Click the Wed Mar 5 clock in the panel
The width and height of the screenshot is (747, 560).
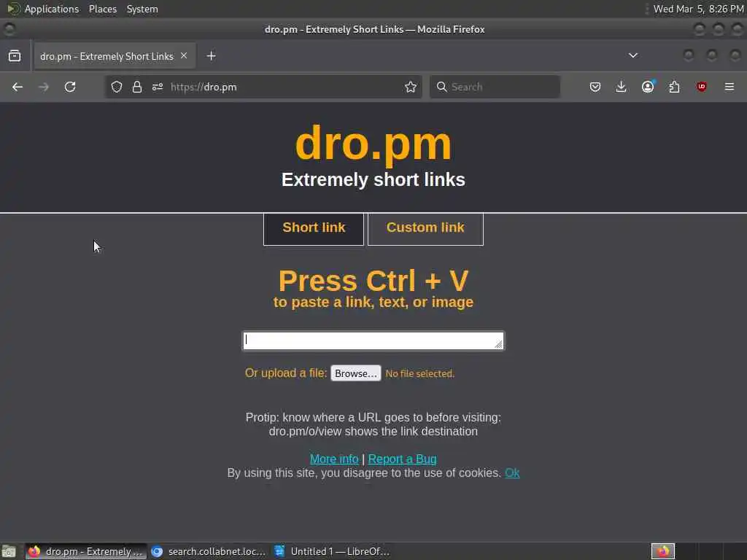pyautogui.click(x=698, y=9)
